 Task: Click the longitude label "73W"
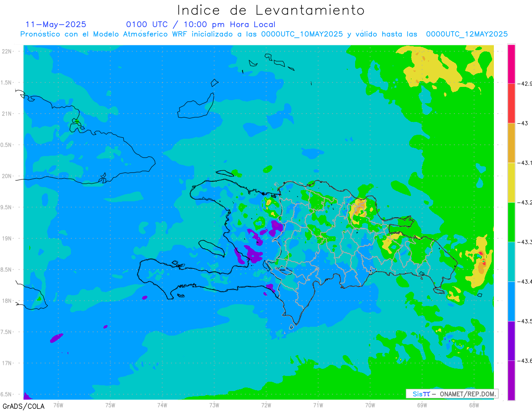coord(214,405)
